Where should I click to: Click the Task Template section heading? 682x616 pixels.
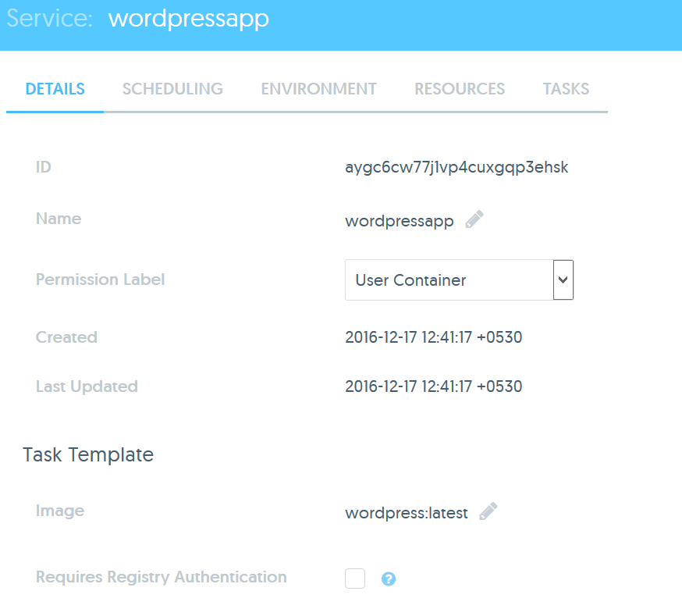click(88, 454)
